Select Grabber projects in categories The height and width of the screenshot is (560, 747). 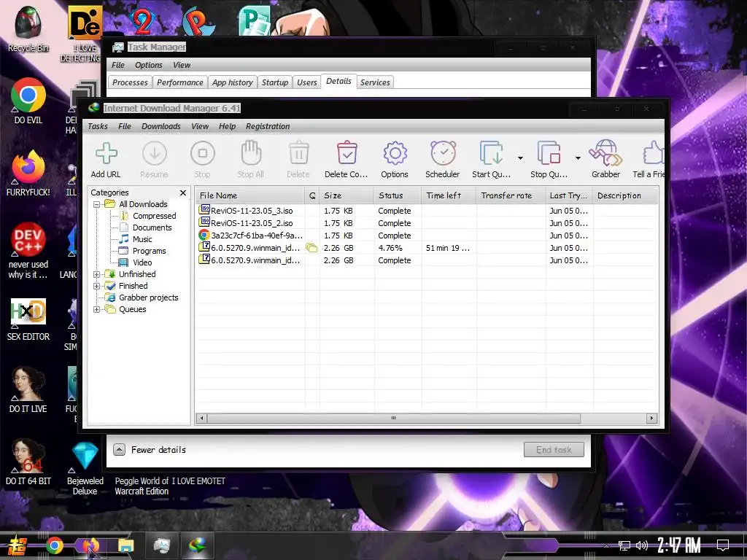[148, 297]
